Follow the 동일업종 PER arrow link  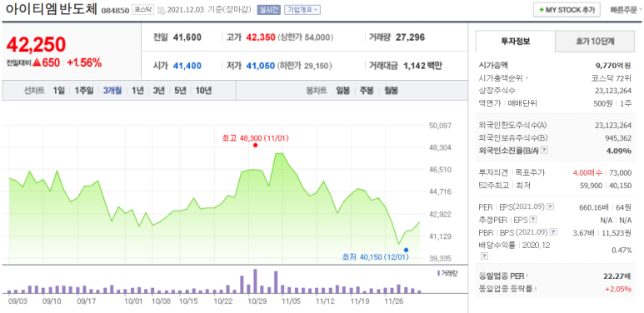[x=527, y=276]
